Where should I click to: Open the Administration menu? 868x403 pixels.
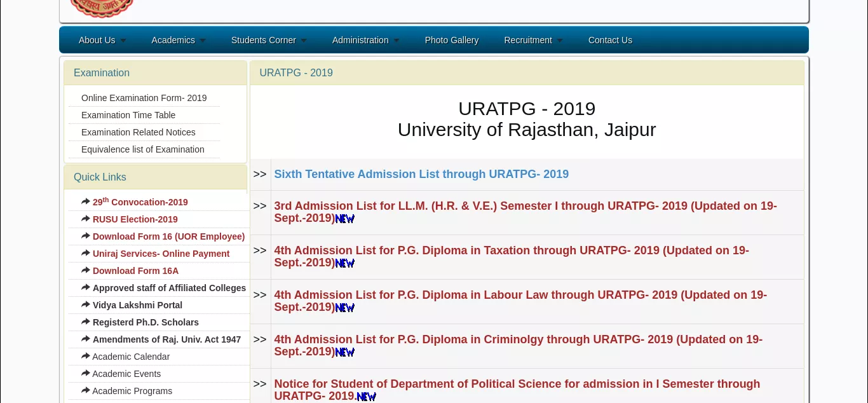coord(360,40)
